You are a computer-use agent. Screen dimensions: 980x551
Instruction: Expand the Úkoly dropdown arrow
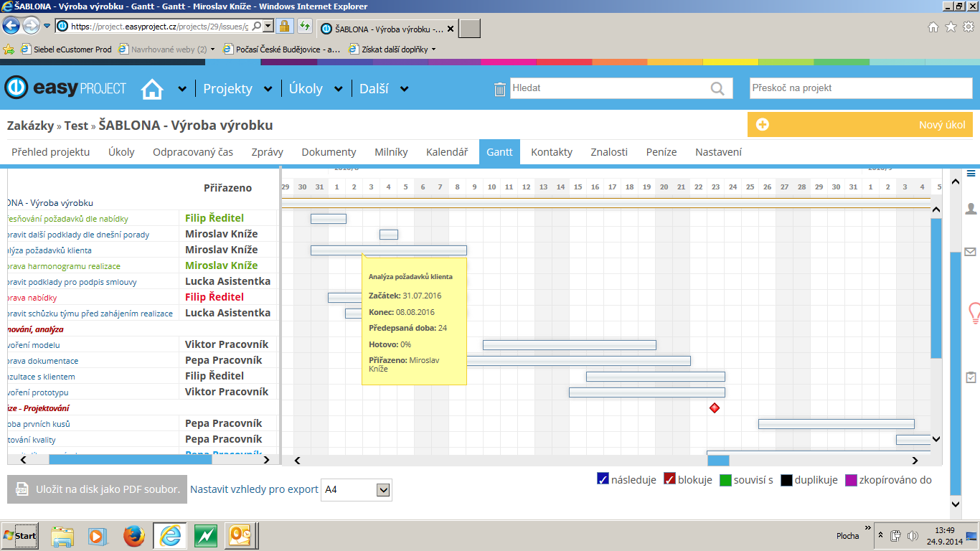(x=339, y=89)
